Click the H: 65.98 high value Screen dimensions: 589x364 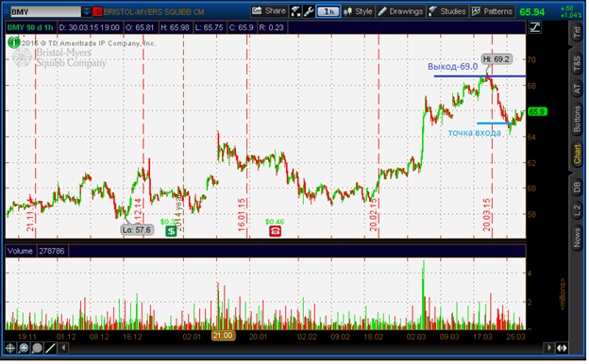pyautogui.click(x=175, y=27)
